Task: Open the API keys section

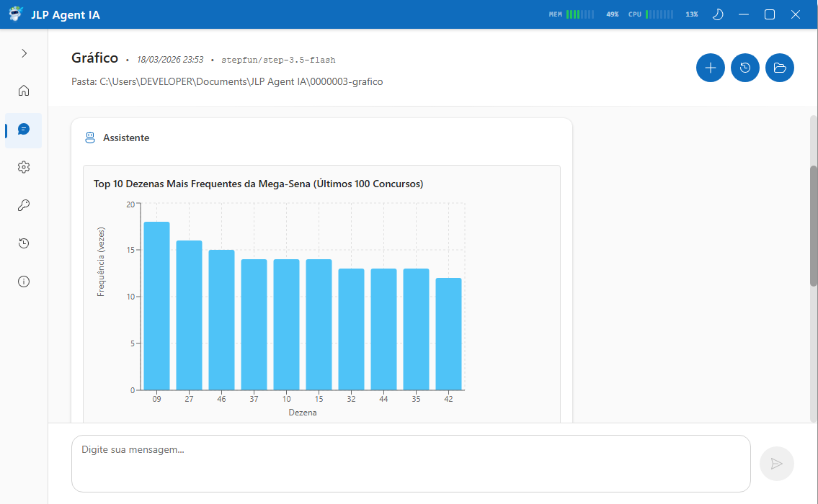Action: tap(24, 205)
